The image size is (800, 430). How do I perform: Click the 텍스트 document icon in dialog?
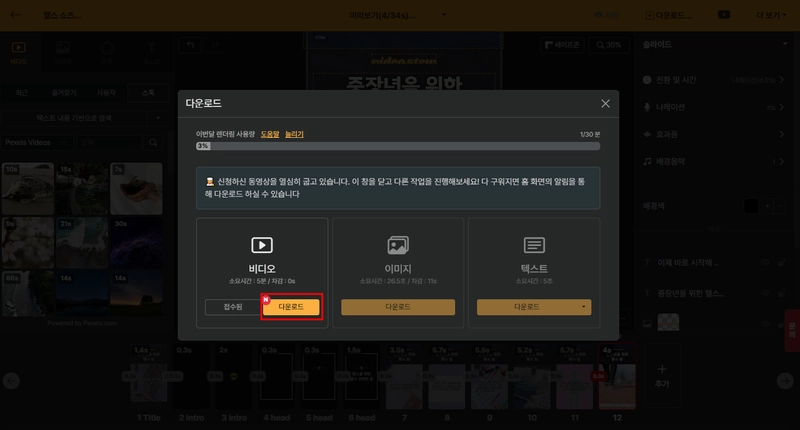click(x=534, y=245)
